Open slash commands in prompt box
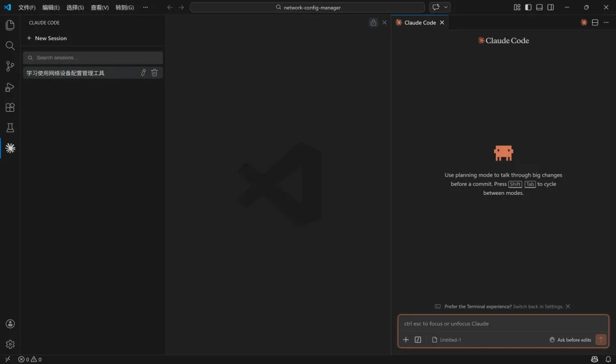616x364 pixels. [418, 340]
